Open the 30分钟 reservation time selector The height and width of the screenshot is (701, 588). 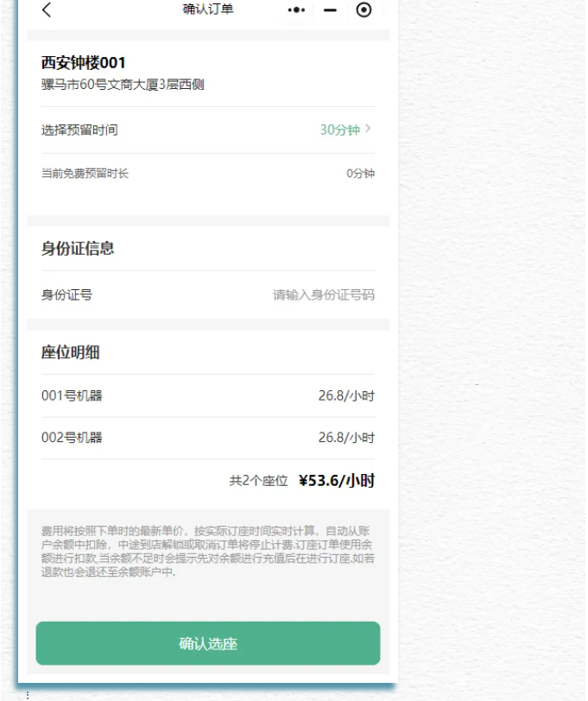pyautogui.click(x=339, y=130)
